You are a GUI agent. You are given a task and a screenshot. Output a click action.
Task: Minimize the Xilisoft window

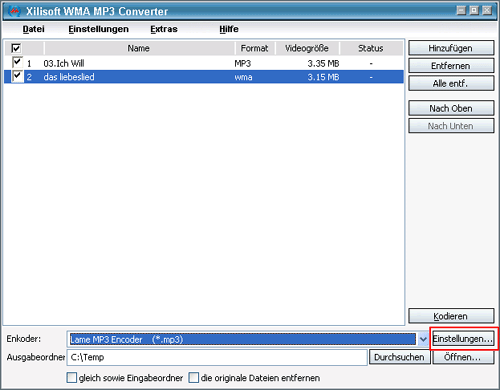(x=461, y=11)
